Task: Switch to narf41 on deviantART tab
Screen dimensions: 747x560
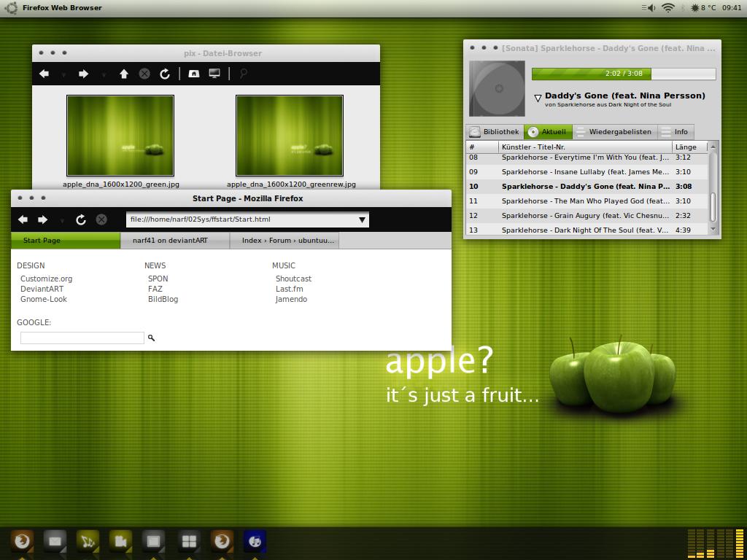Action: (175, 241)
